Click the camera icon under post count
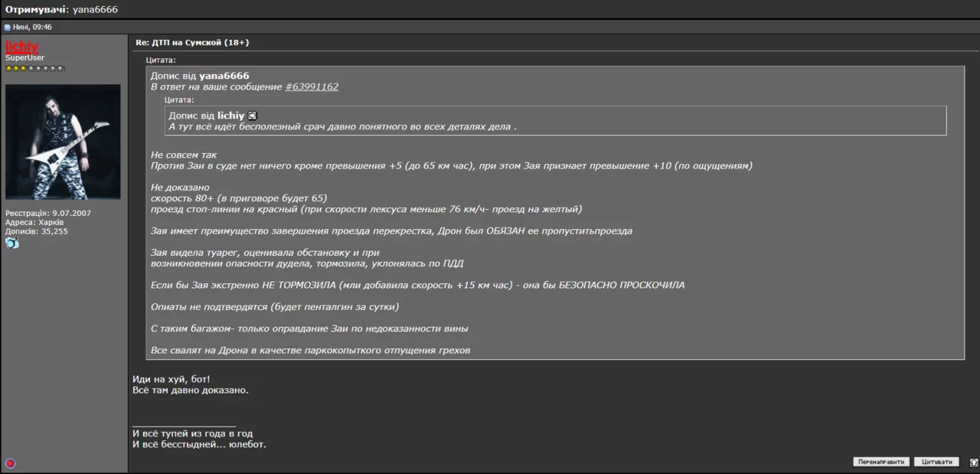 coord(12,243)
